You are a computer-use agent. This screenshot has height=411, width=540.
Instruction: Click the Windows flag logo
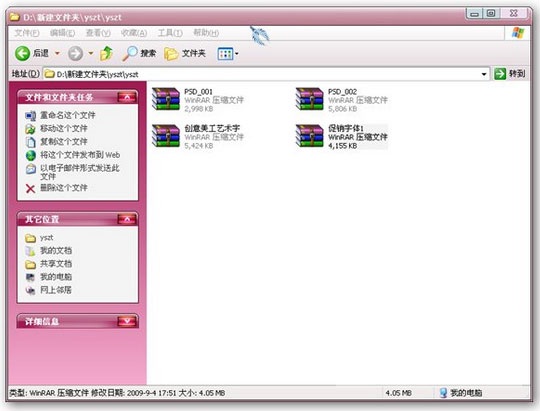pyautogui.click(x=518, y=33)
